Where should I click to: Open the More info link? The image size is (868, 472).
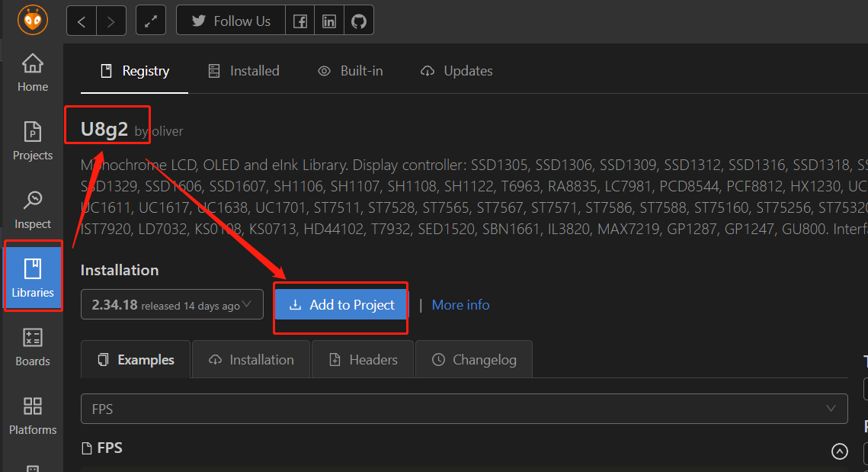point(460,305)
